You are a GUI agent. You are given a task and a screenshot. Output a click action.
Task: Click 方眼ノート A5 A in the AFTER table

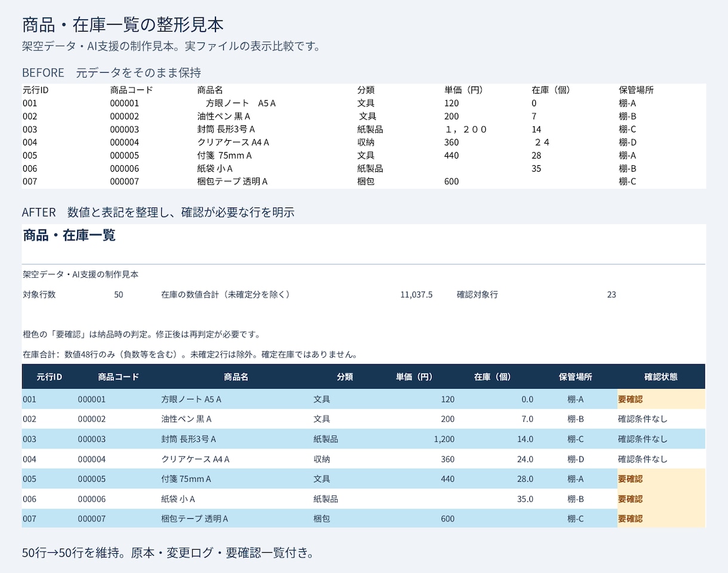(x=191, y=399)
